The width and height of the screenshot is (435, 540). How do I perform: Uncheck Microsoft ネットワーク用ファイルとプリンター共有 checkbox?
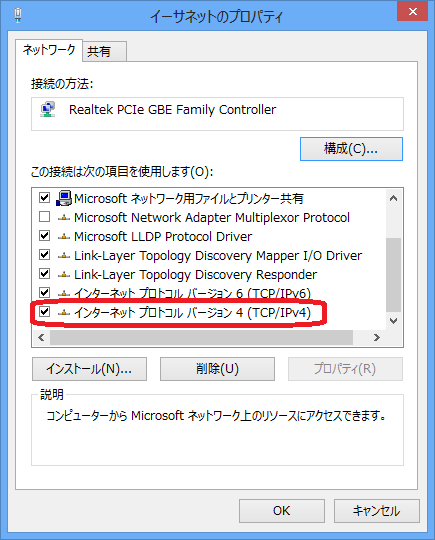point(44,198)
